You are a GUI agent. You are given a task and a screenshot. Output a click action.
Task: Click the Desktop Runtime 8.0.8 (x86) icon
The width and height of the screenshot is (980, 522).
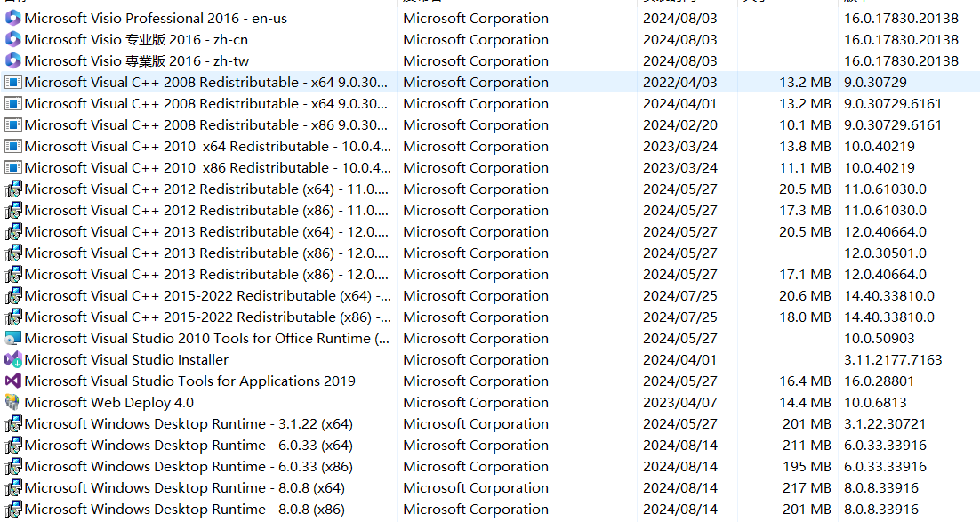pos(13,509)
